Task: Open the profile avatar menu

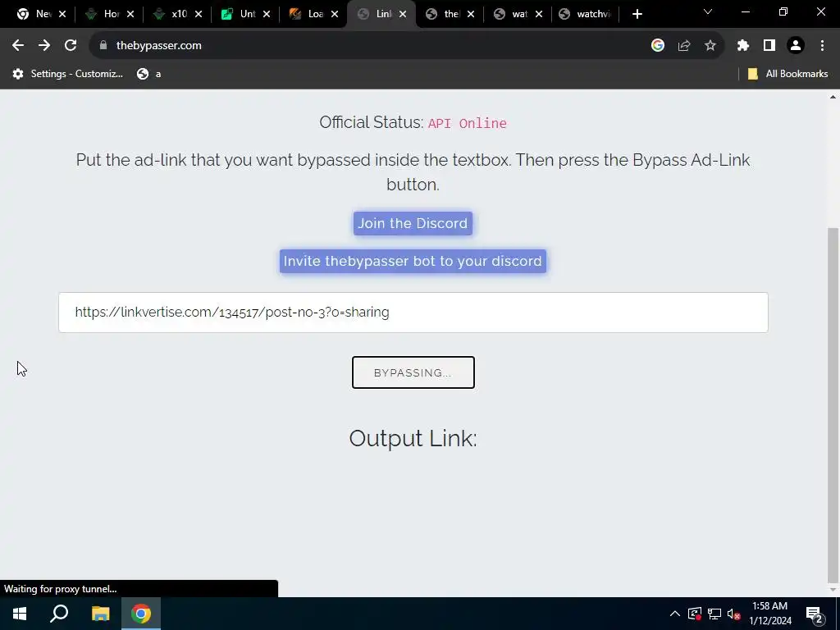Action: coord(796,46)
